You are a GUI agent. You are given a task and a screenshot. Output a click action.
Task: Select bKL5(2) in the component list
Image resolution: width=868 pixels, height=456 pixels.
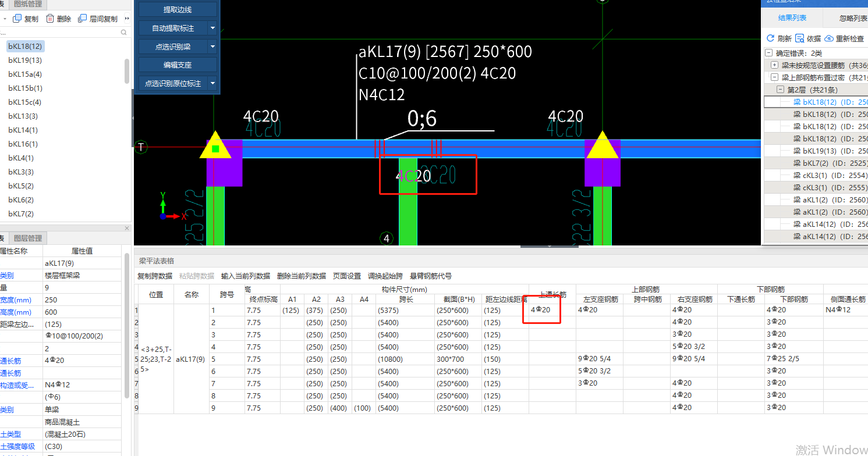click(x=21, y=186)
